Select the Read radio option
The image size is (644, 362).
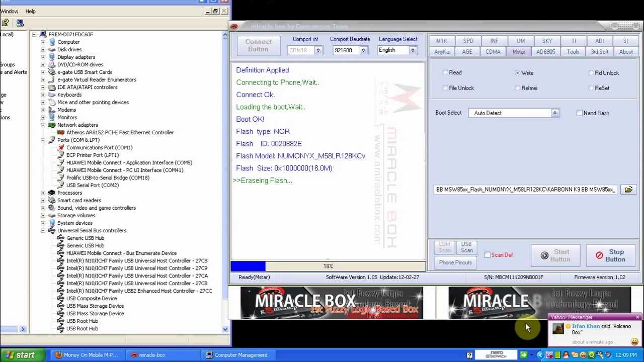tap(445, 73)
